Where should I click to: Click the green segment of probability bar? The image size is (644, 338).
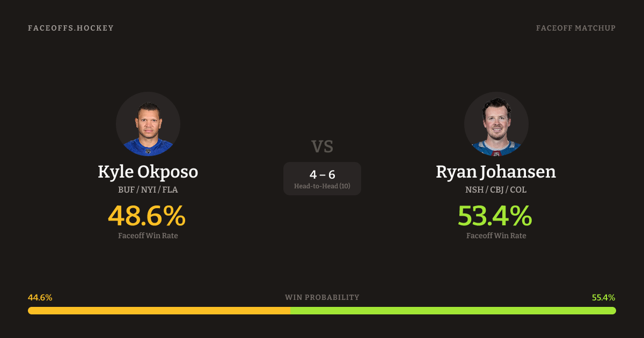coord(453,311)
